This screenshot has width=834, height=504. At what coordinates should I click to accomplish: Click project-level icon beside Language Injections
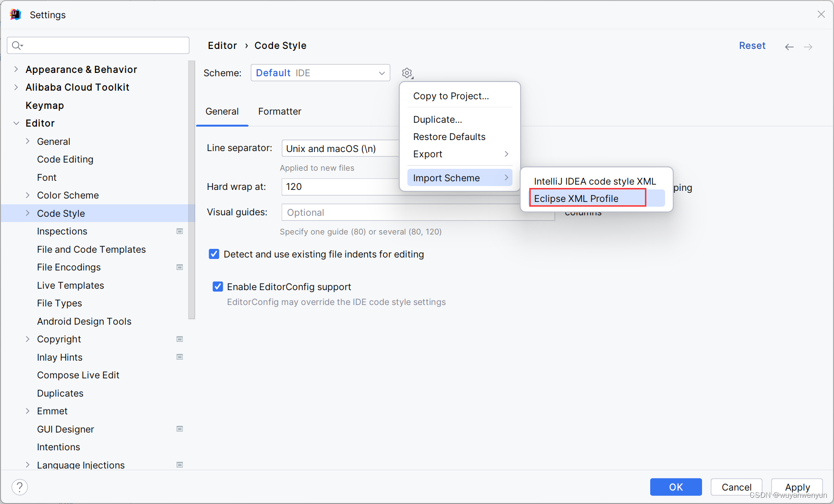click(x=180, y=465)
